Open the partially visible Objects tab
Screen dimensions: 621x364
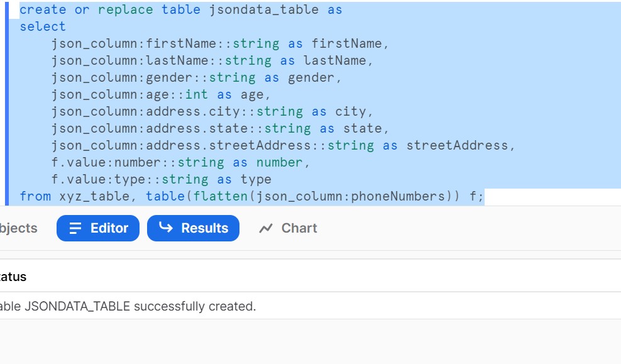[x=18, y=228]
